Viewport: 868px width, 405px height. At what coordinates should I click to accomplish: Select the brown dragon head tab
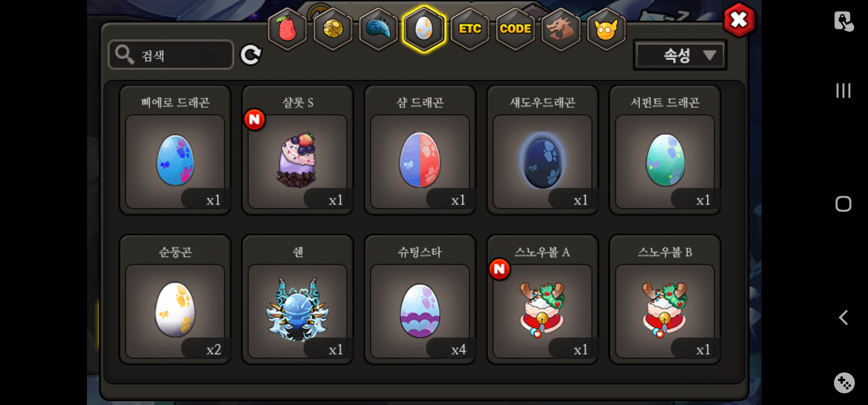click(x=561, y=29)
